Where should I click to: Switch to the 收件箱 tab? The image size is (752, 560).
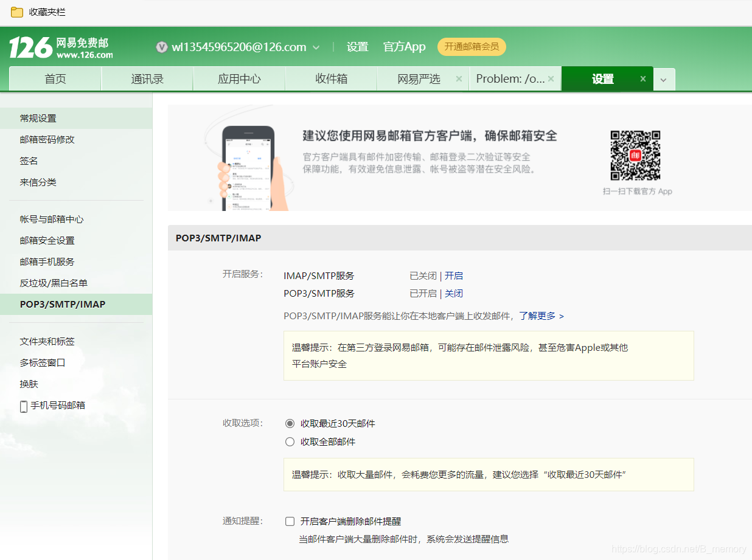click(x=331, y=78)
